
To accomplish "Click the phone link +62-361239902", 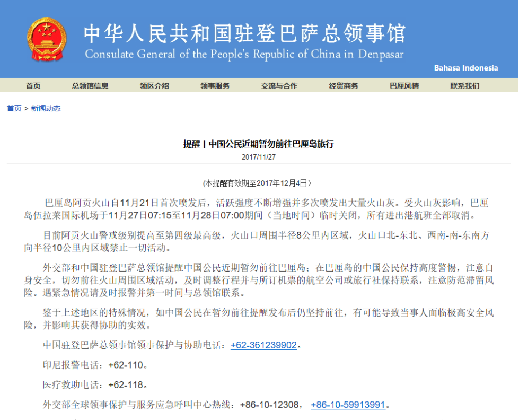I will pos(263,345).
